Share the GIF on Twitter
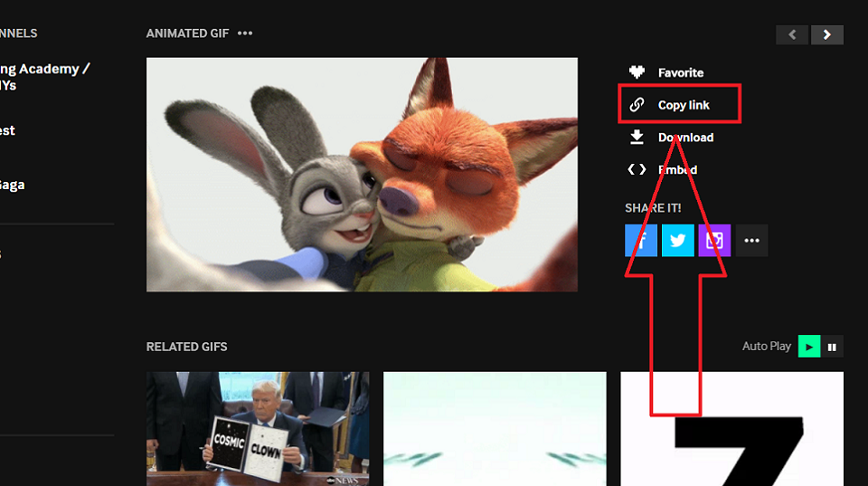 [678, 241]
